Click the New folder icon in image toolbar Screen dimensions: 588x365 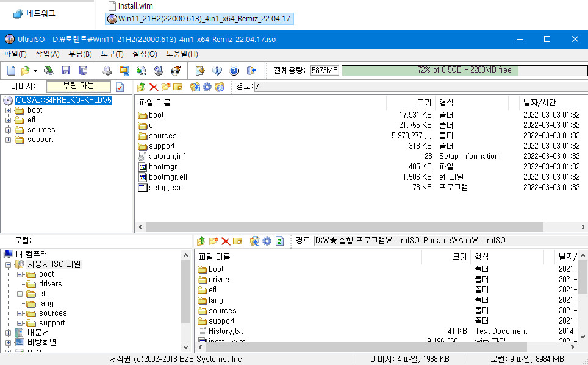(166, 87)
